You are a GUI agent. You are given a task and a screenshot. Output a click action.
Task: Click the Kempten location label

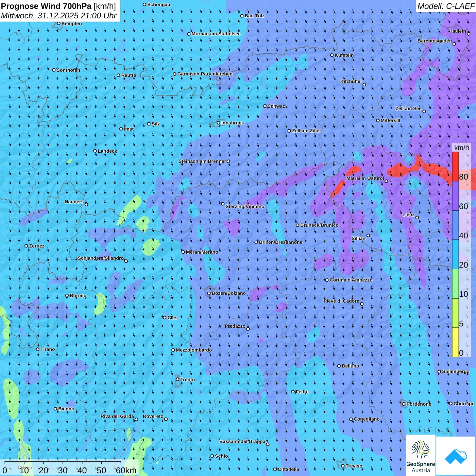pos(72,23)
